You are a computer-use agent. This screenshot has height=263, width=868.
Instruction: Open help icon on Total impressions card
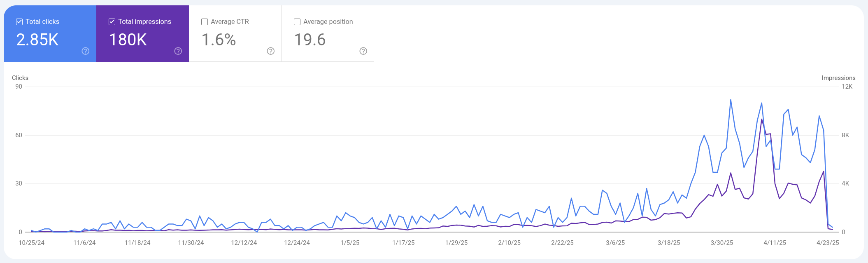point(178,51)
